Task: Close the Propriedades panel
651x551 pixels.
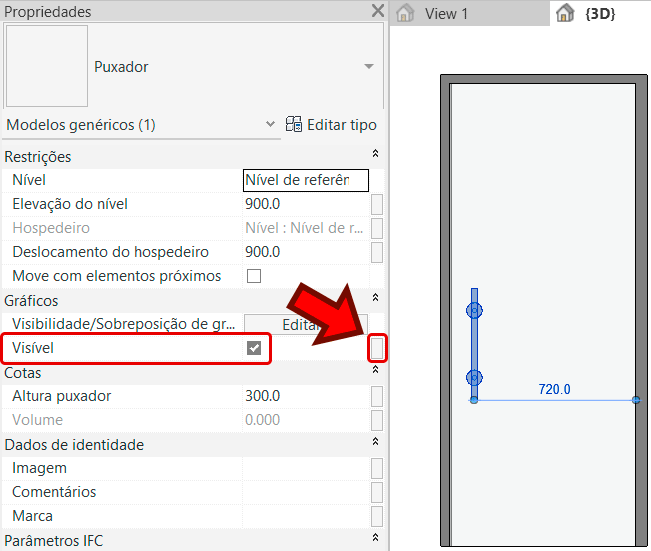Action: [x=377, y=12]
